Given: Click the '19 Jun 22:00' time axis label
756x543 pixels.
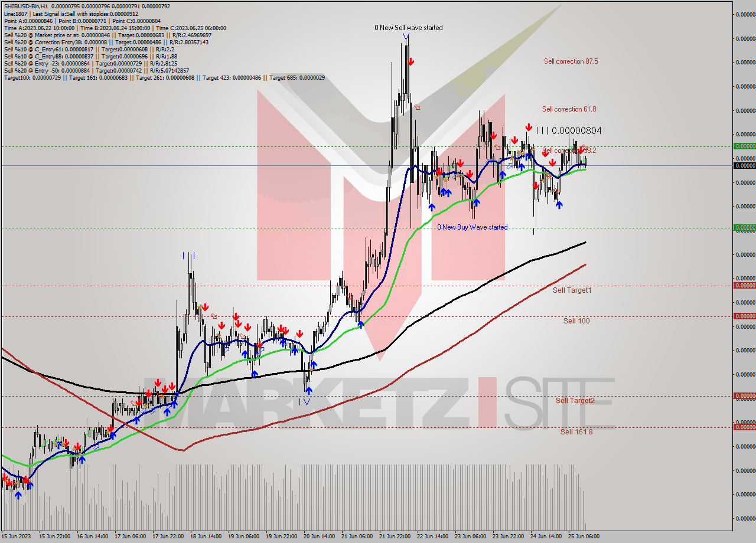Looking at the screenshot, I should tap(281, 537).
